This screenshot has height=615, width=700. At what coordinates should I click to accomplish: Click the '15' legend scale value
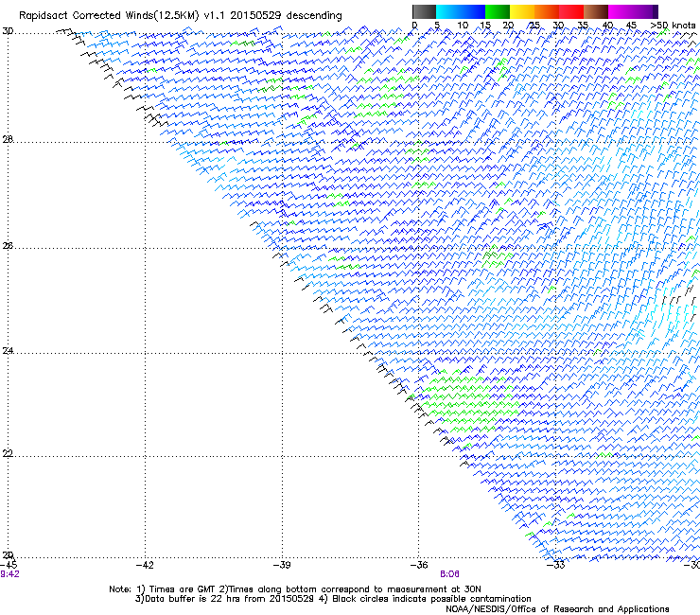[485, 26]
